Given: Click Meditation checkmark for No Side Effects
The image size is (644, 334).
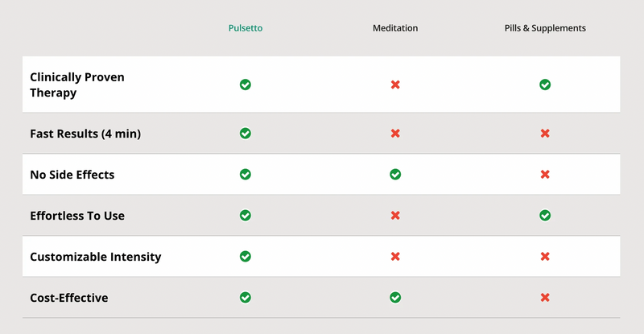Looking at the screenshot, I should (395, 175).
